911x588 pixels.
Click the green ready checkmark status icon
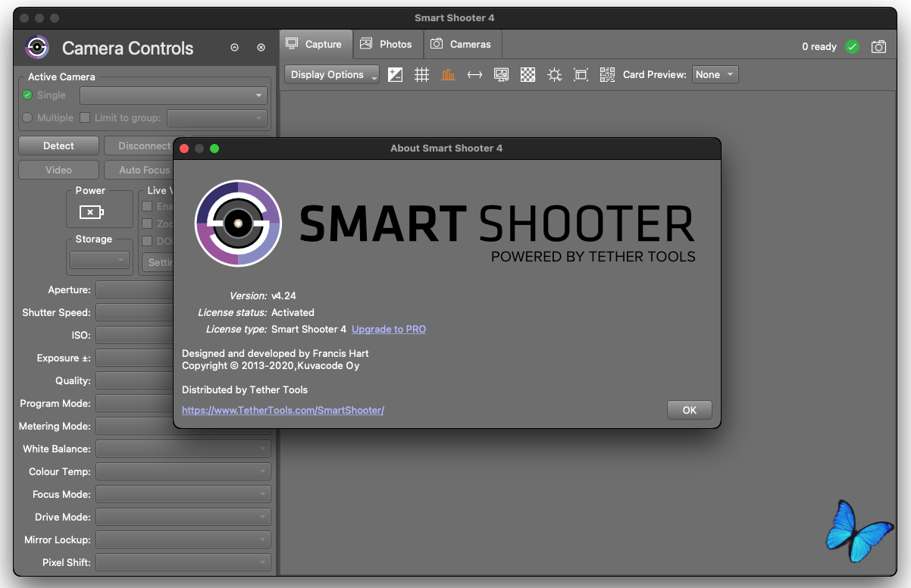click(853, 47)
